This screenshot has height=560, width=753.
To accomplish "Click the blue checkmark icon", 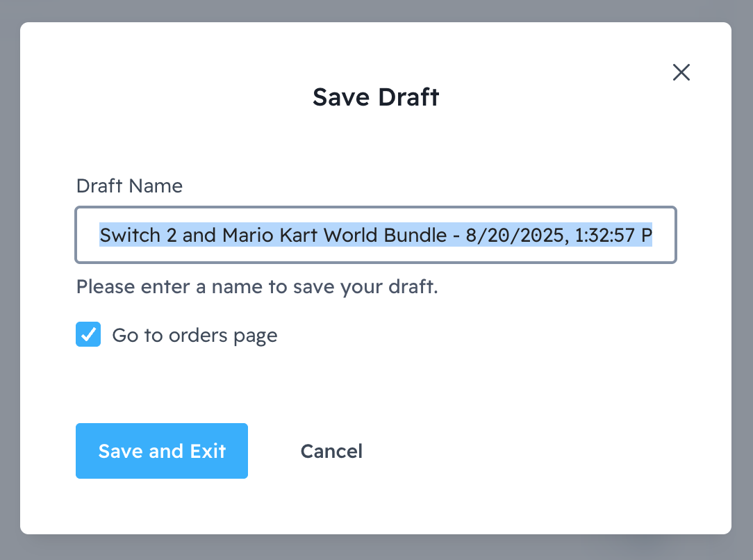I will [88, 335].
